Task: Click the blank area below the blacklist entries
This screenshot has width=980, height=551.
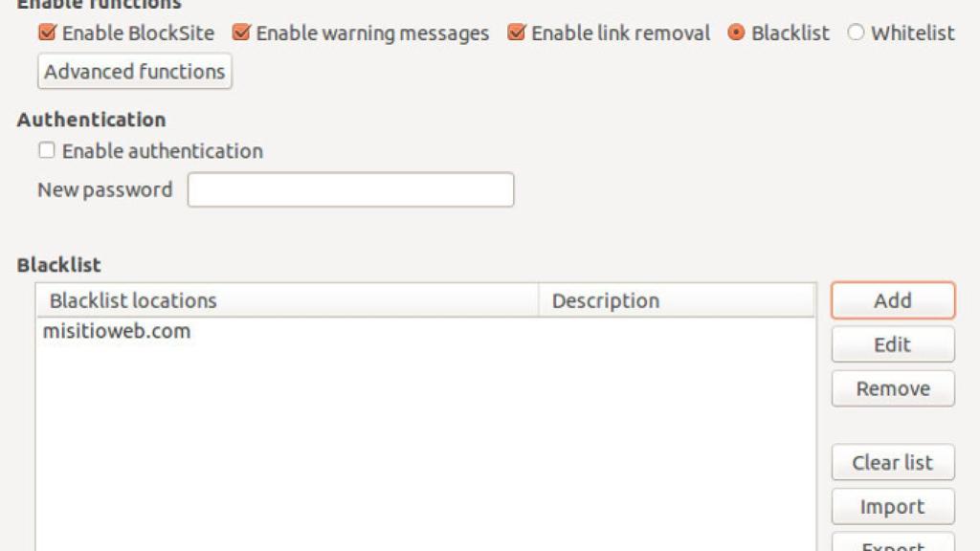Action: point(426,450)
